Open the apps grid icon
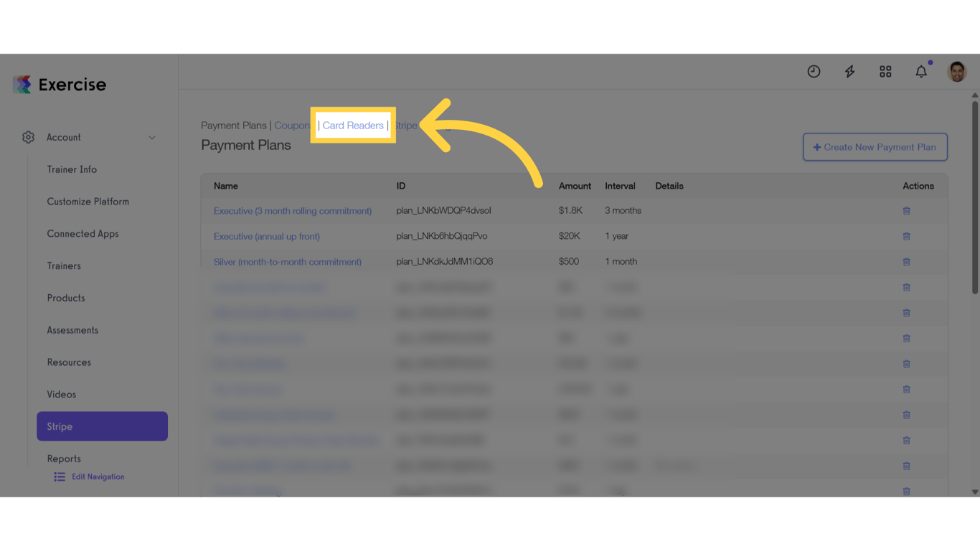This screenshot has height=551, width=980. pyautogui.click(x=885, y=72)
